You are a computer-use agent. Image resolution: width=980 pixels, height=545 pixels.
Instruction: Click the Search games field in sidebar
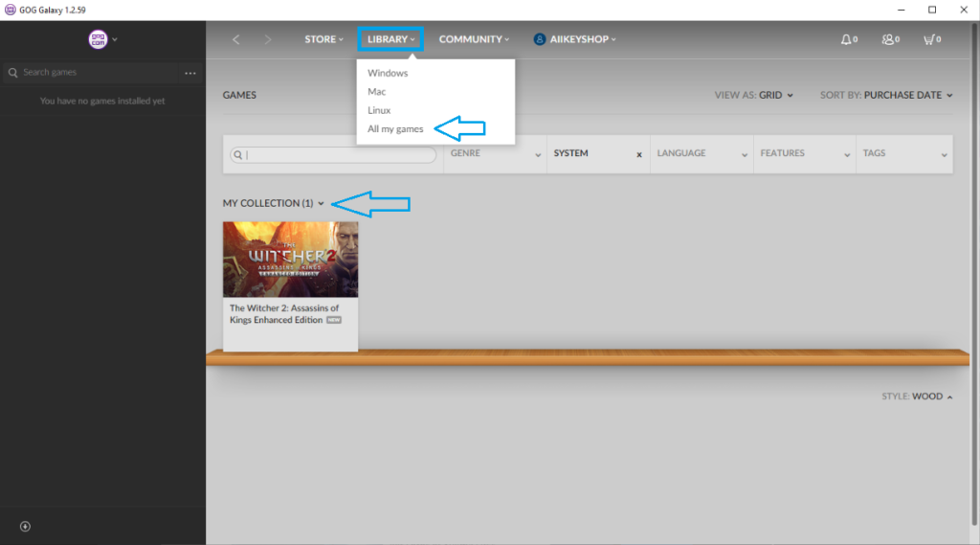[x=96, y=73]
